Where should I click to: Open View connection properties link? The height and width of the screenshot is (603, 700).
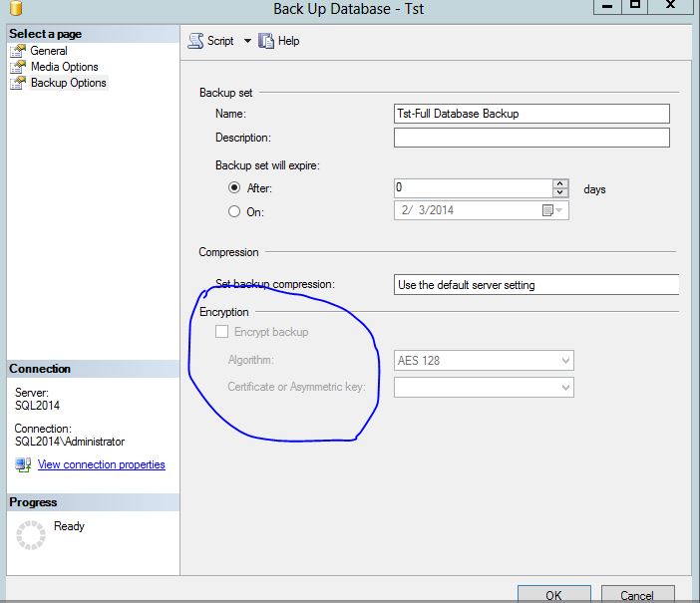(101, 464)
